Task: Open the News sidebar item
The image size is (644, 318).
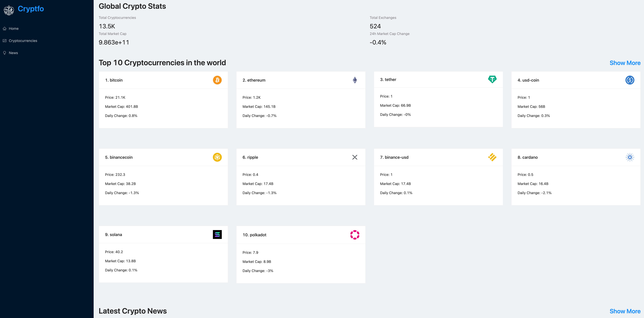Action: tap(13, 53)
